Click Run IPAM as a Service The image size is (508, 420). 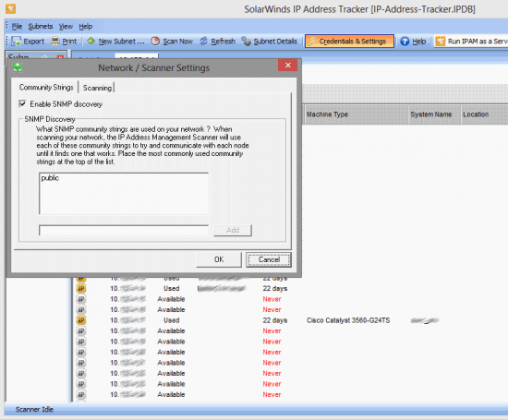(471, 42)
